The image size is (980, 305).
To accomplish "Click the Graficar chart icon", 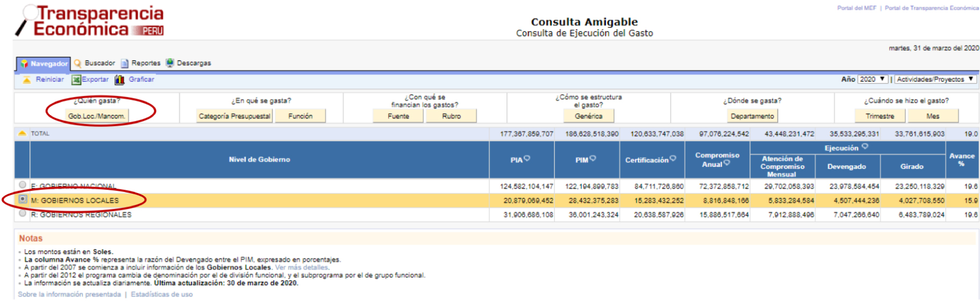I will pos(119,80).
